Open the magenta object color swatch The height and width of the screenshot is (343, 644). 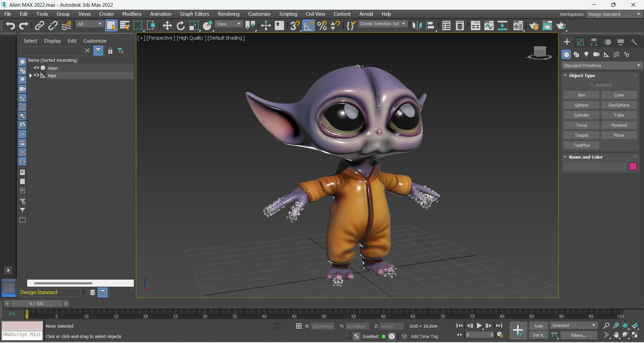click(x=633, y=166)
